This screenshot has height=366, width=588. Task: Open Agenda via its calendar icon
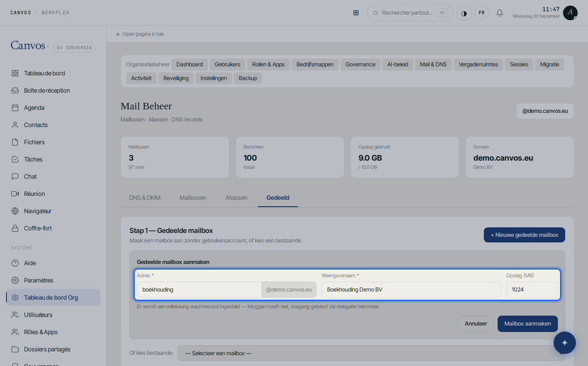15,108
